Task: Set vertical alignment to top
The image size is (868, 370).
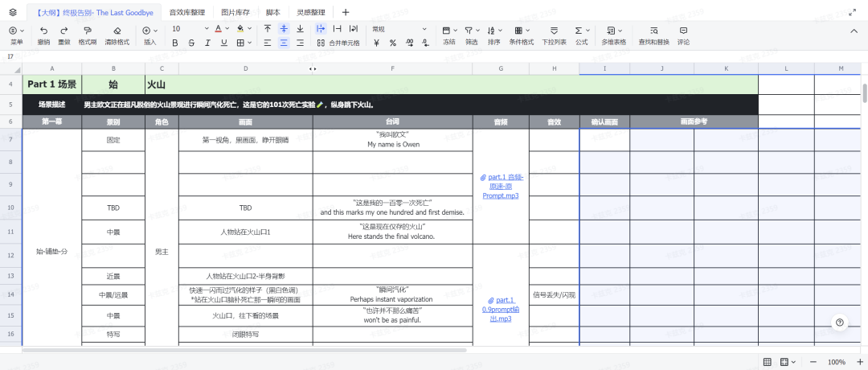Action: pyautogui.click(x=268, y=28)
